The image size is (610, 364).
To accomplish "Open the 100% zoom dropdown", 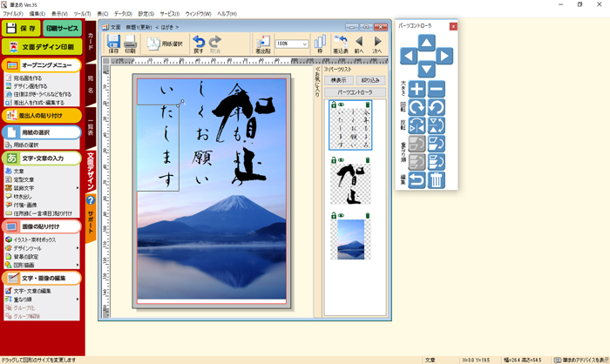I will tap(305, 44).
